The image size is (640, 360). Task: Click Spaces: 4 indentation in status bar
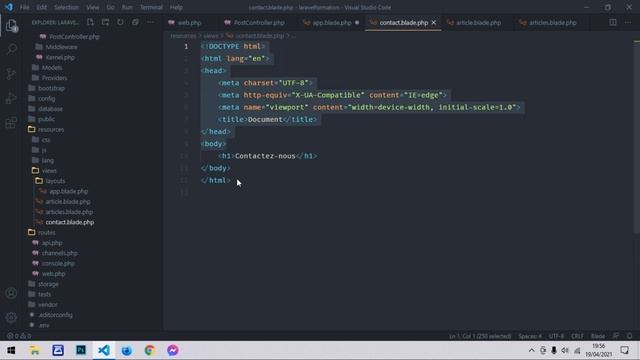[x=530, y=336]
